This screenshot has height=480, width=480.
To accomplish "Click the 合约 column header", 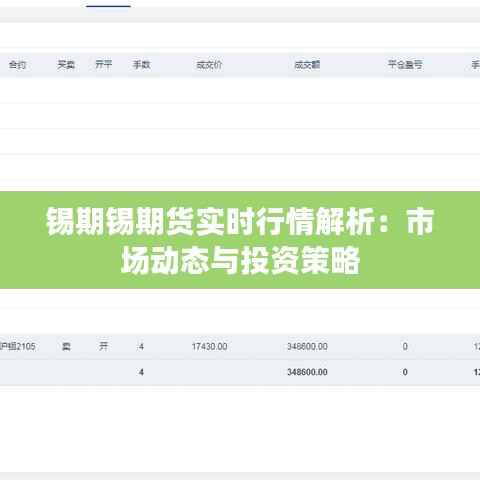I will tap(17, 65).
